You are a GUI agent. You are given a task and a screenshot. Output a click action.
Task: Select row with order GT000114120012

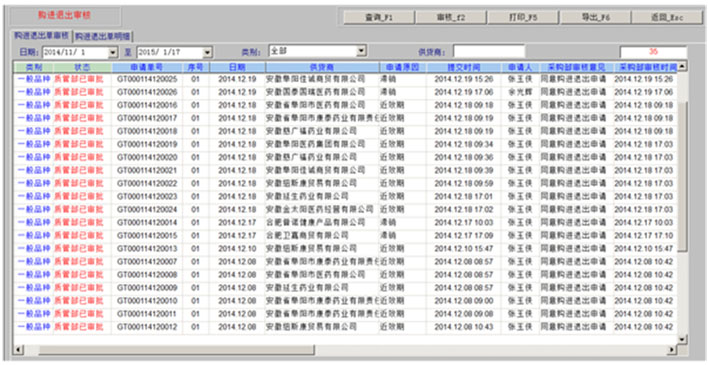click(x=345, y=327)
